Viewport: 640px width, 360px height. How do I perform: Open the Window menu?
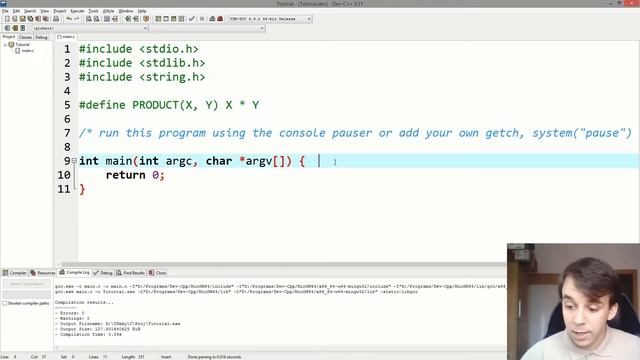point(126,11)
